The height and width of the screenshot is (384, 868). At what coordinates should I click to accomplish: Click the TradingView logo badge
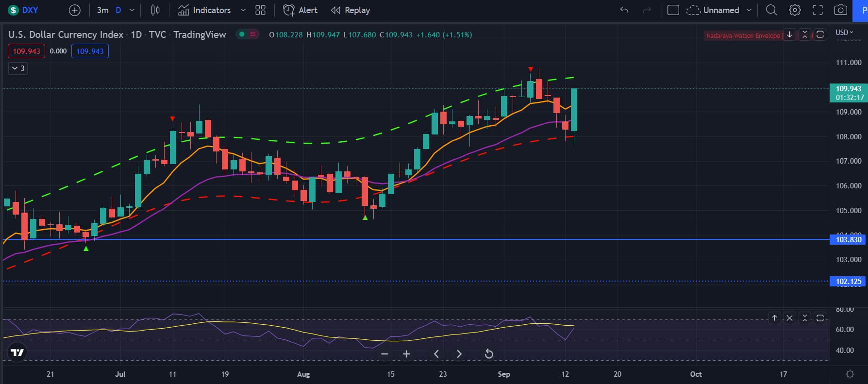pyautogui.click(x=17, y=352)
